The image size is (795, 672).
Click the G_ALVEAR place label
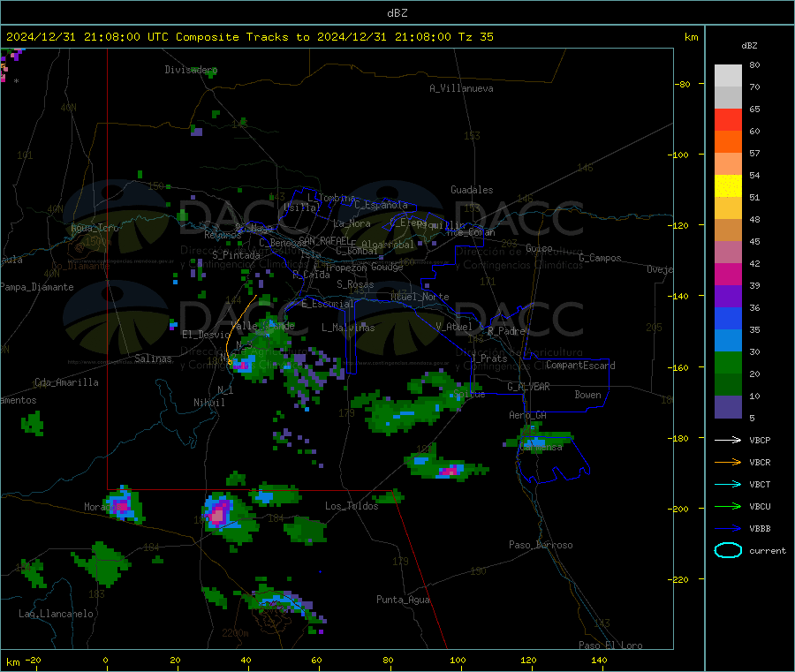pyautogui.click(x=528, y=387)
